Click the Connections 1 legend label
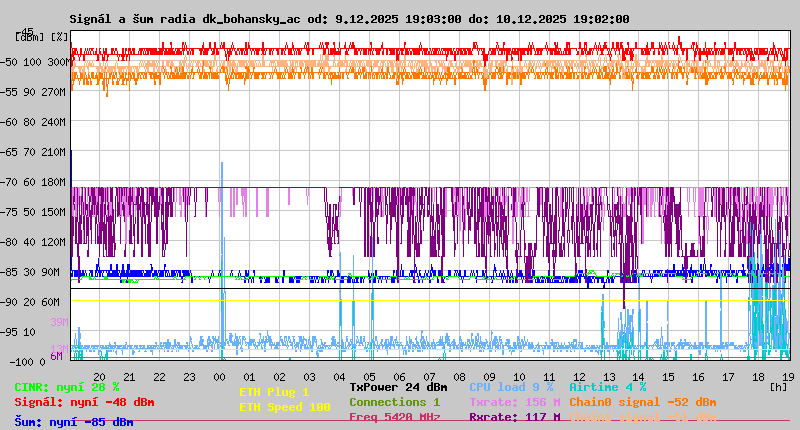Image resolution: width=800 pixels, height=430 pixels. tap(394, 402)
